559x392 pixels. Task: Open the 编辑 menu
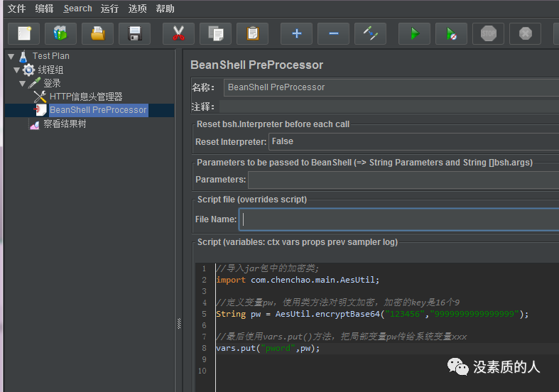44,9
